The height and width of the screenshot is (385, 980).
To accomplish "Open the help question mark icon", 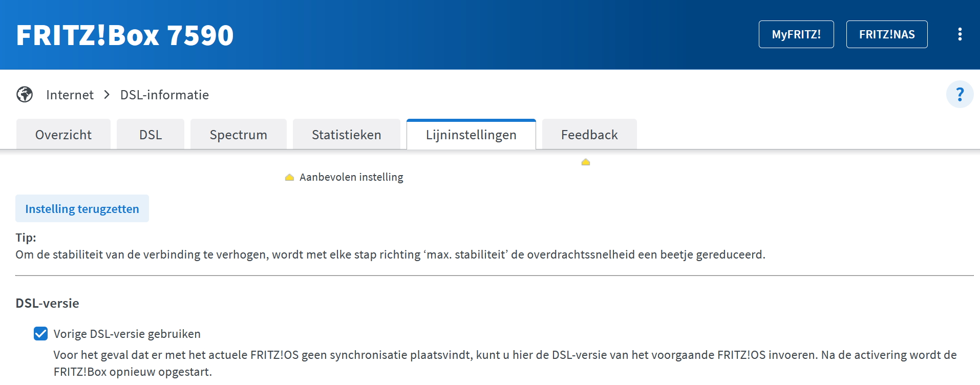I will 960,95.
